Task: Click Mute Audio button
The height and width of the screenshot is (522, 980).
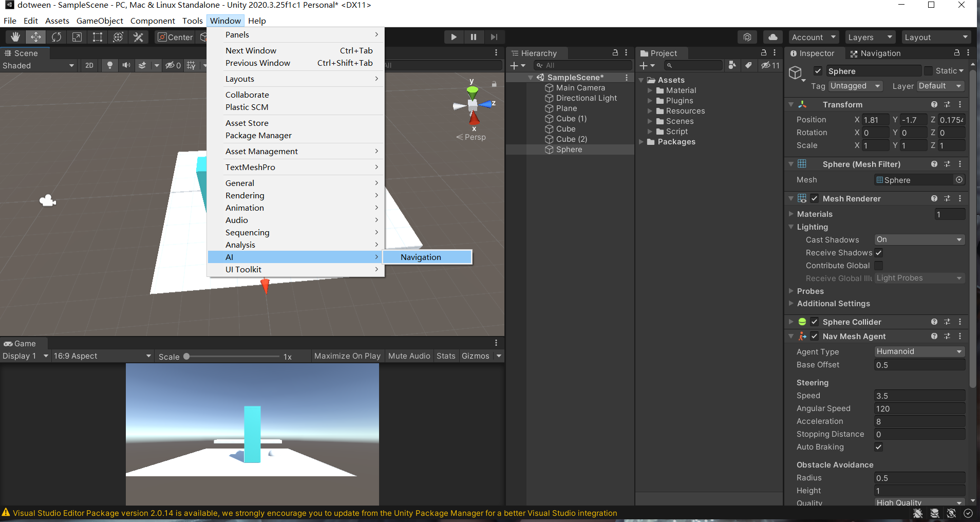Action: (x=409, y=356)
